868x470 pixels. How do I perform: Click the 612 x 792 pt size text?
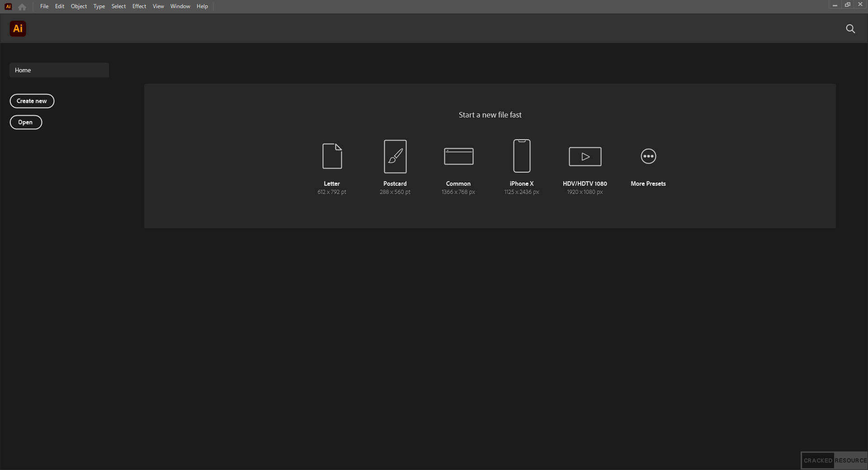point(332,192)
